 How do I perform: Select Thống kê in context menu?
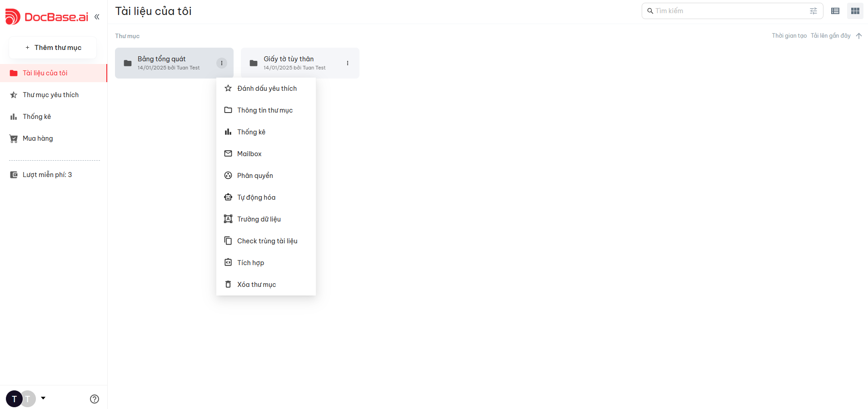click(x=266, y=132)
